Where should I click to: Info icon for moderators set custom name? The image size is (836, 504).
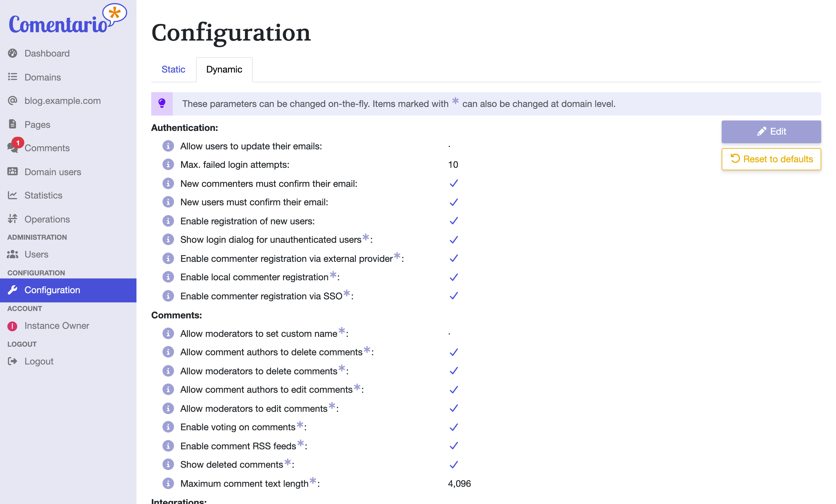(x=168, y=333)
